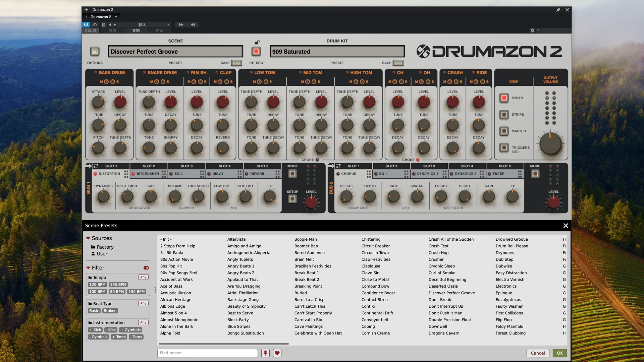Viewport: 644px width, 362px height.
Task: Filter by the + Cymbals tag
Action: [130, 330]
